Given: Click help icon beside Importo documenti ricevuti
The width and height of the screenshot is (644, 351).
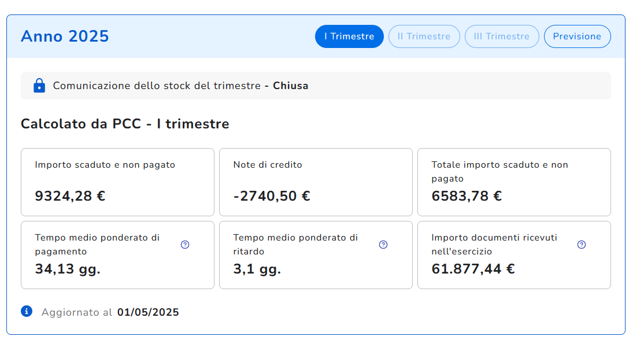Looking at the screenshot, I should click(582, 245).
